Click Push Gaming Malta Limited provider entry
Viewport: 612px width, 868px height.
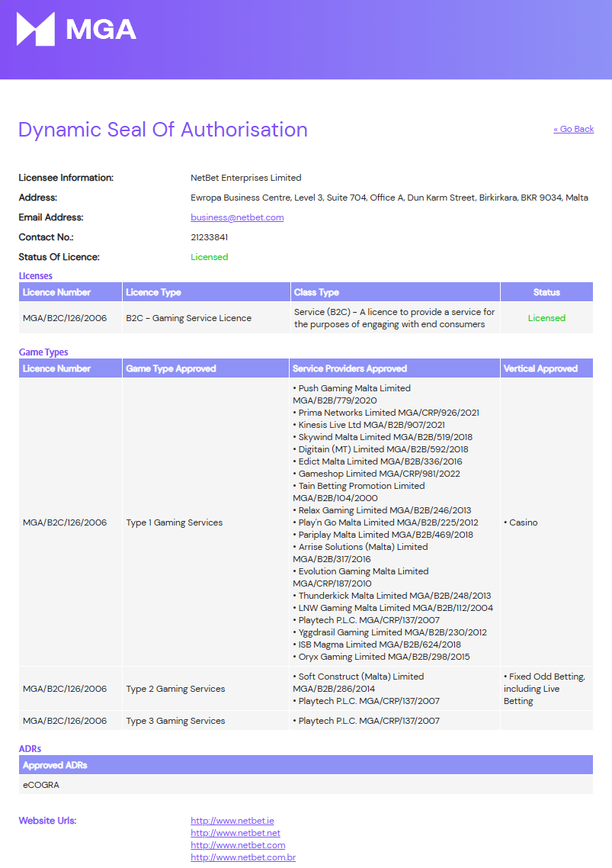(x=352, y=394)
